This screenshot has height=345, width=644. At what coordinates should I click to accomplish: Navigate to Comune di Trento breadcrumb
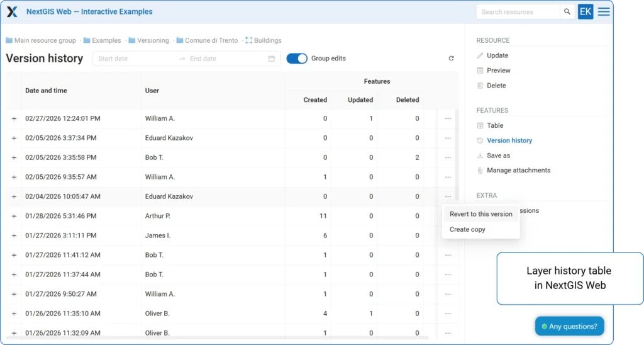click(211, 40)
